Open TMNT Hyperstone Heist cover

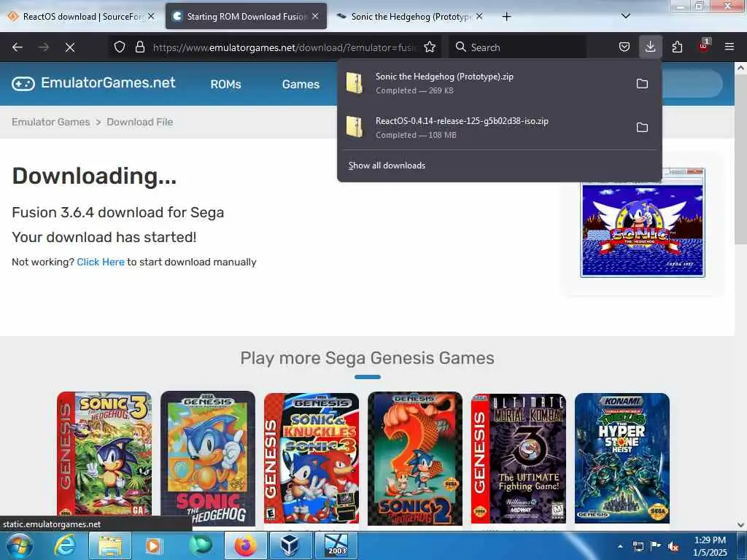pos(622,458)
